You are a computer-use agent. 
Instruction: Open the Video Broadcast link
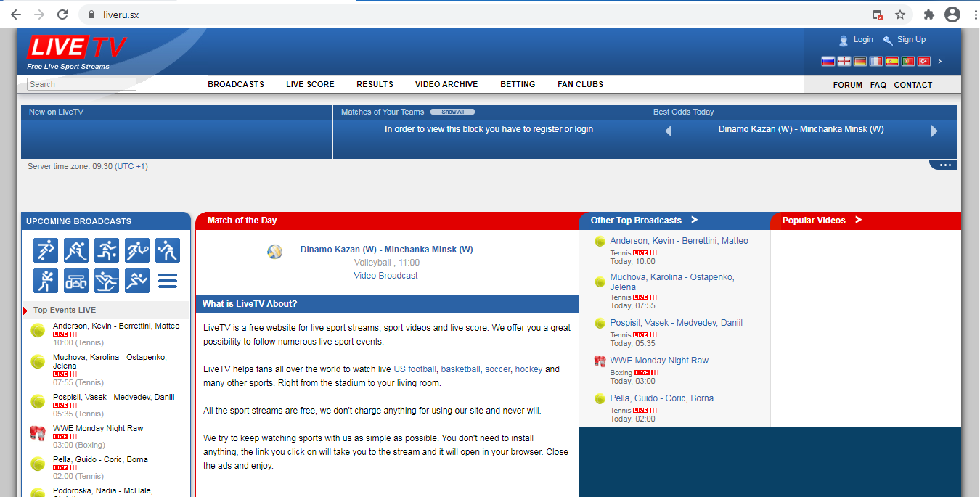point(385,276)
